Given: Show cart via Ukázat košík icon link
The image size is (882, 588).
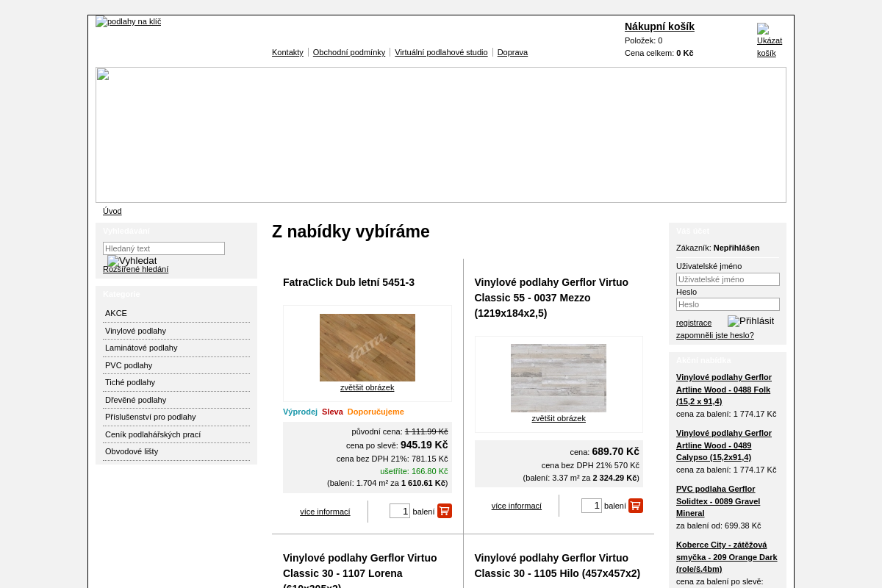Looking at the screenshot, I should tap(769, 40).
